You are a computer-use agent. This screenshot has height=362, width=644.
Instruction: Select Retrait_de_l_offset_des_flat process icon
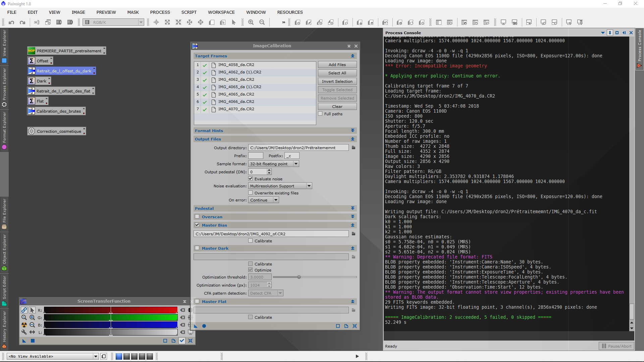[x=61, y=91]
